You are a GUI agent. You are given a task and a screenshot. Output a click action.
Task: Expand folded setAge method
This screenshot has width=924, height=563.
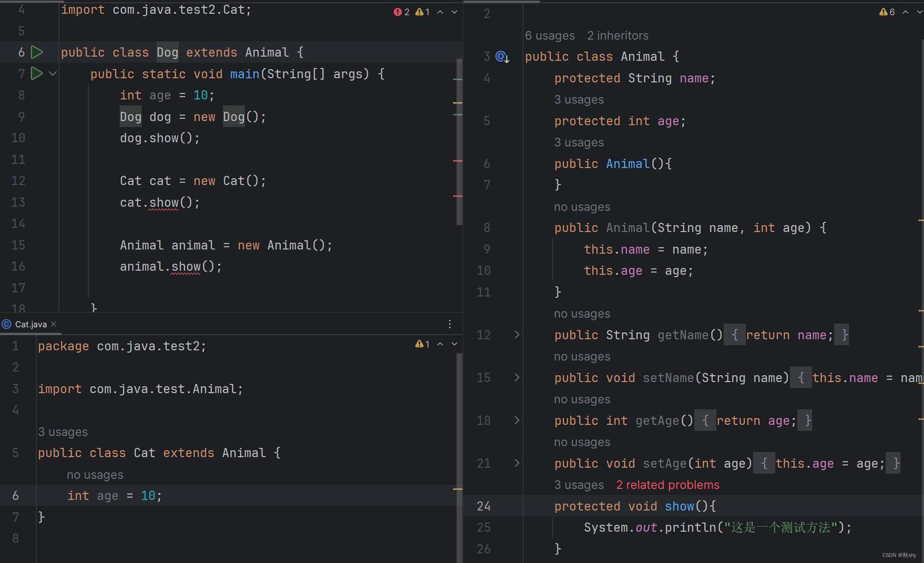tap(517, 463)
